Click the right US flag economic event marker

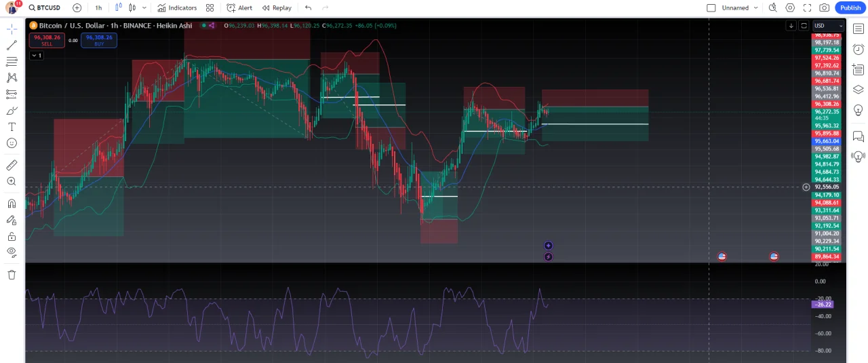tap(774, 256)
